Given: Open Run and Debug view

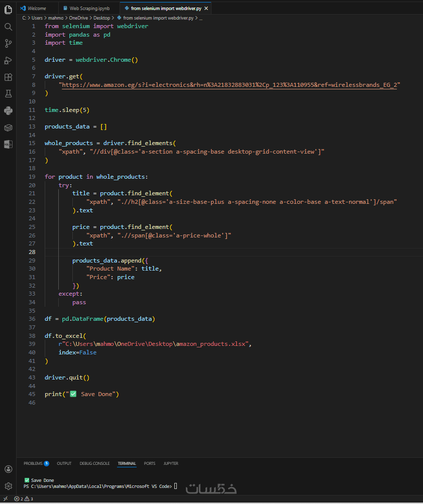Looking at the screenshot, I should coord(8,60).
